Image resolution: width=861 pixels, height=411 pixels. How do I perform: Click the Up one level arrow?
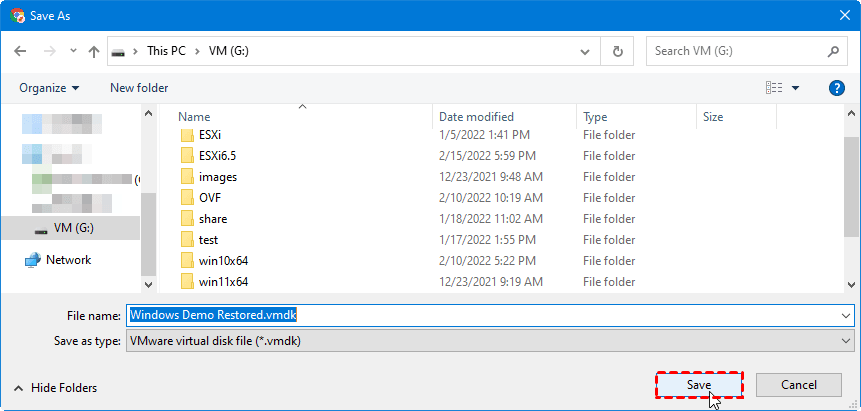tap(94, 51)
